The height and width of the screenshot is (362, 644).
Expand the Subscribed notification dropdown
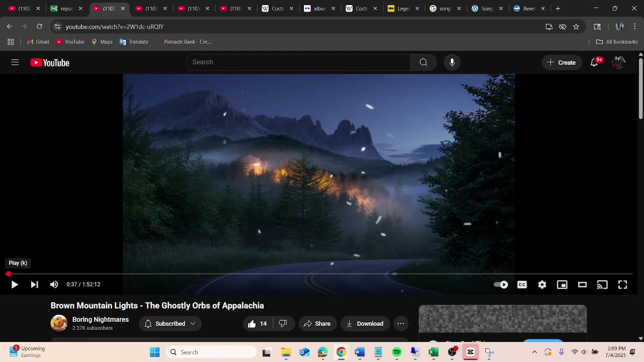170,324
